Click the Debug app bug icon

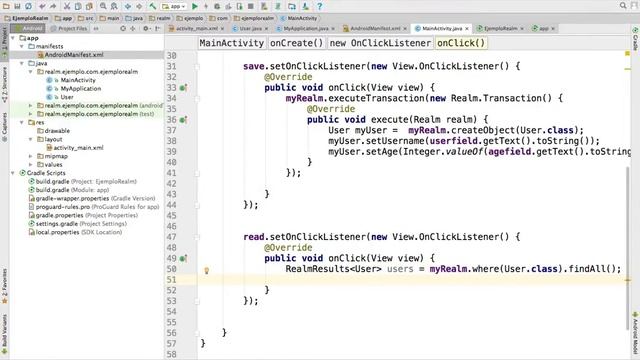(x=217, y=6)
